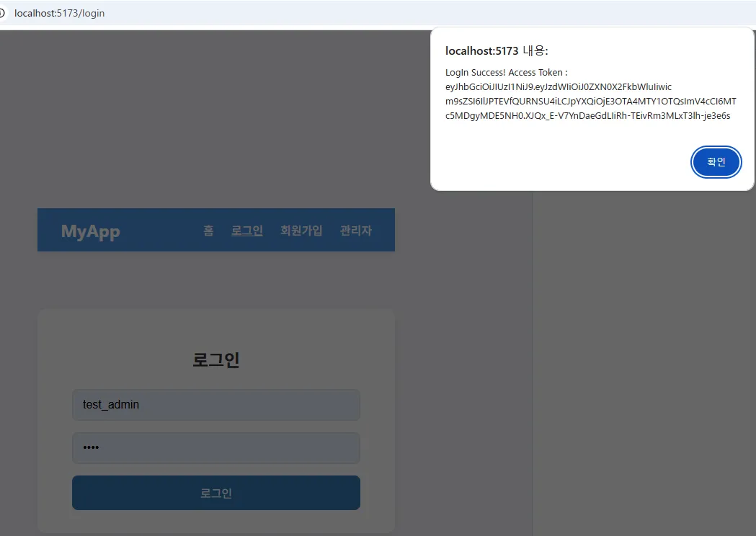
Task: Focus the masked password field
Action: coord(216,448)
